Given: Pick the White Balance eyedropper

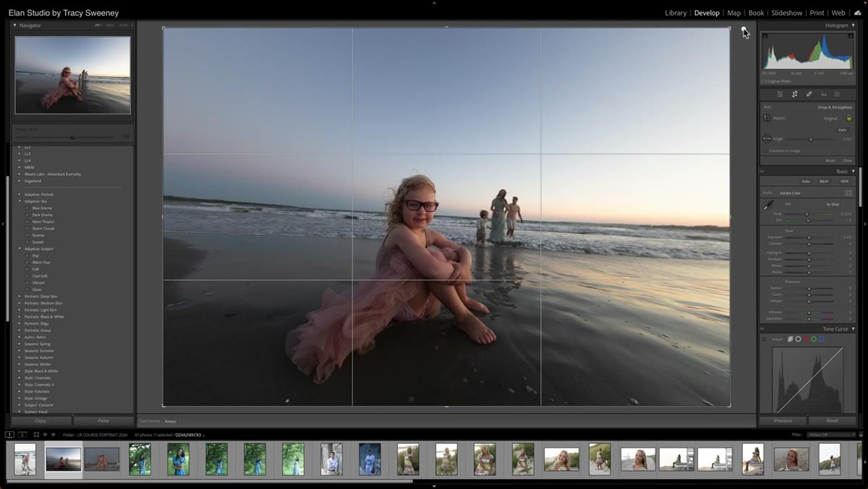Looking at the screenshot, I should (768, 205).
